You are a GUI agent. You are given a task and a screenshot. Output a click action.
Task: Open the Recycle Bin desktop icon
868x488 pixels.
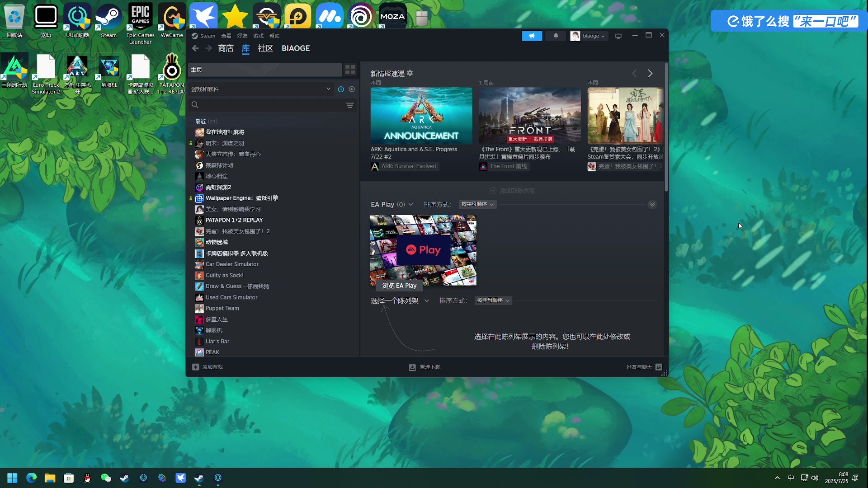coord(14,21)
